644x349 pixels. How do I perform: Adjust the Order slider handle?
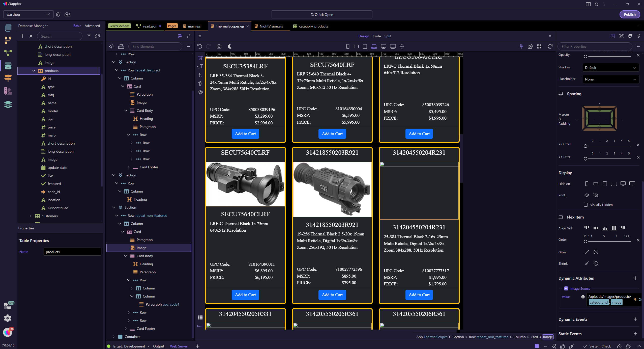click(586, 241)
